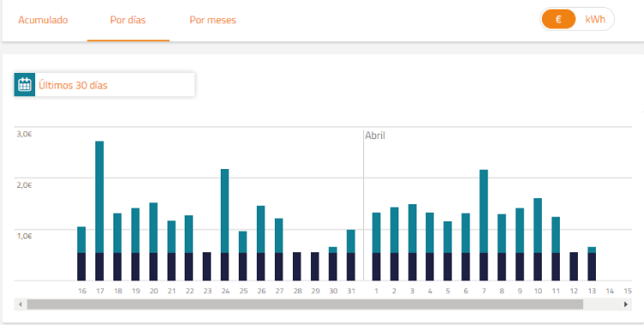Select the bar for March 24
Screen dimensions: 644x326
(225, 225)
